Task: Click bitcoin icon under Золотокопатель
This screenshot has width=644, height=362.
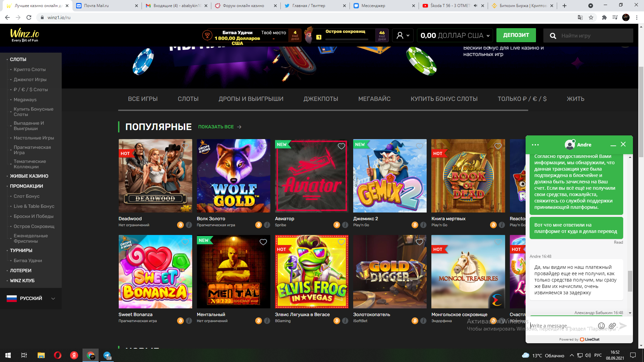Action: (415, 321)
